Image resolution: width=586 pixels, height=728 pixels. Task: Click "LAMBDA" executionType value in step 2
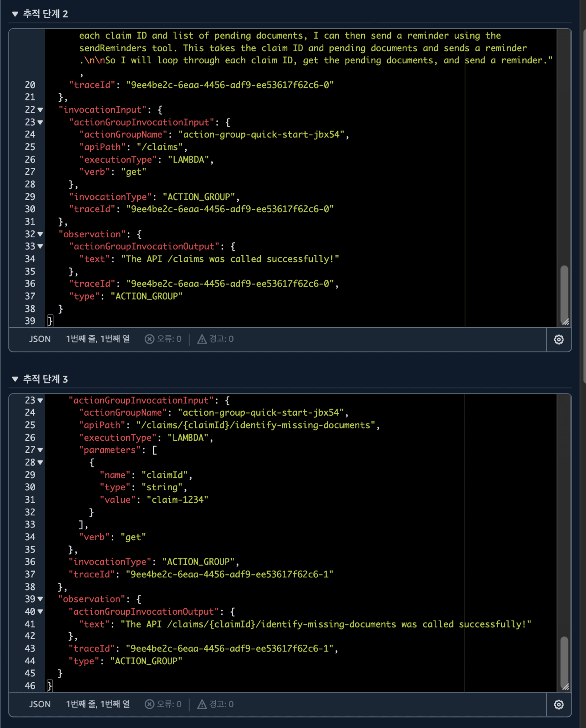coord(188,159)
